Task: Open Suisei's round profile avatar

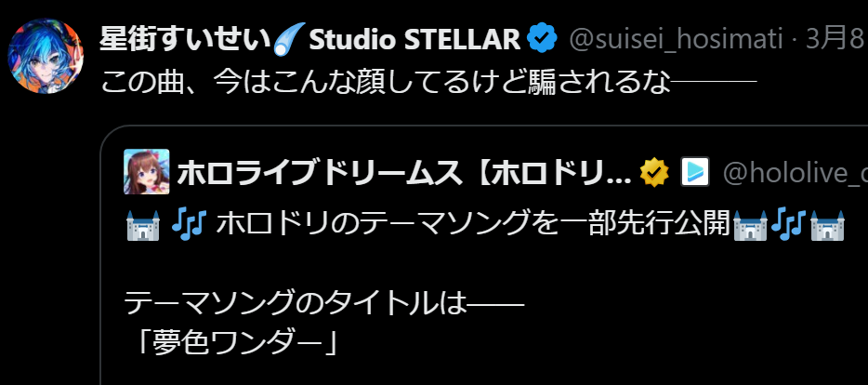Action: tap(46, 56)
